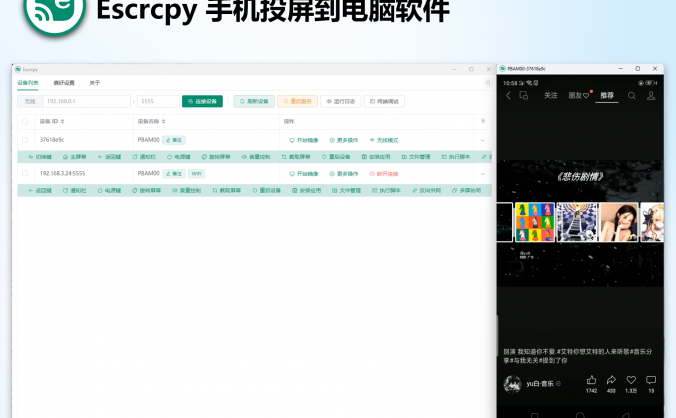Click 电源键 for device 192.168.3.24:5555
This screenshot has height=418, width=676.
tap(109, 190)
